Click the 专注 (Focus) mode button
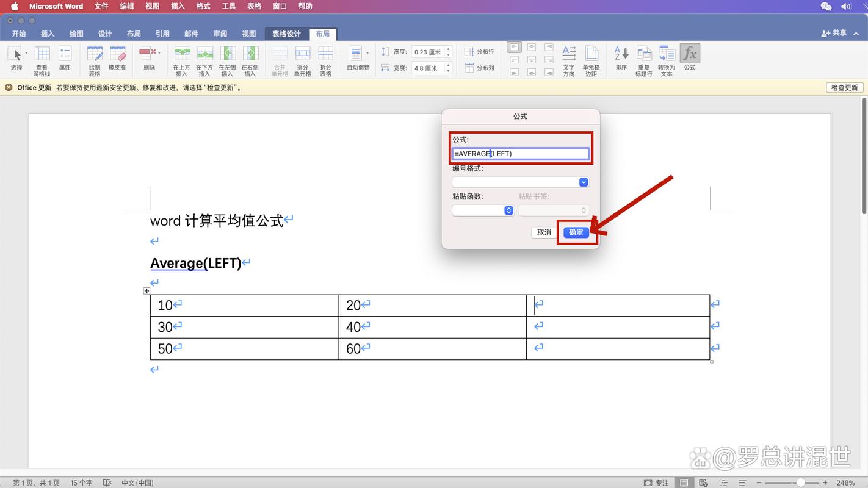Screen dimensions: 868x488 tap(656, 483)
